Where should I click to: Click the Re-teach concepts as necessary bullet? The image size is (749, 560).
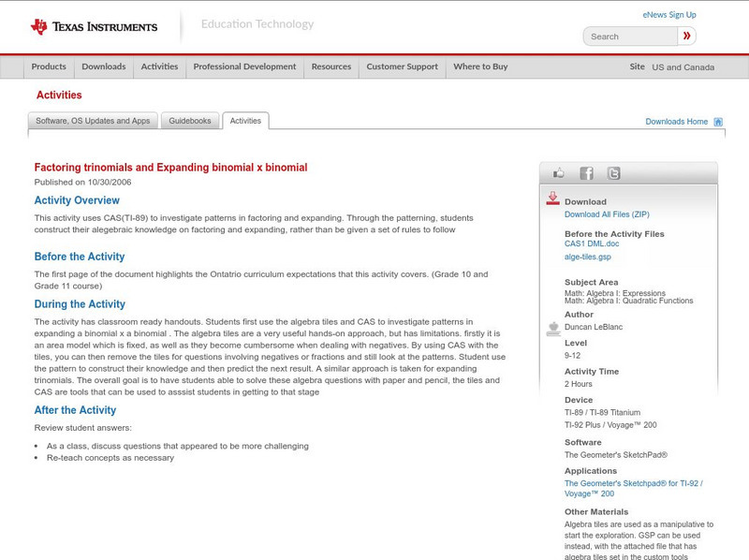click(110, 458)
